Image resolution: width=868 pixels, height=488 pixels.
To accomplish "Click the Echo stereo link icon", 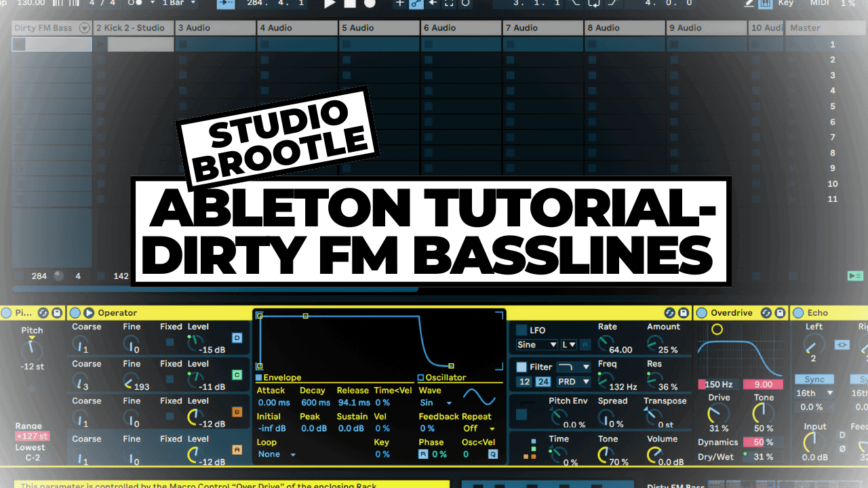I will pyautogui.click(x=842, y=344).
